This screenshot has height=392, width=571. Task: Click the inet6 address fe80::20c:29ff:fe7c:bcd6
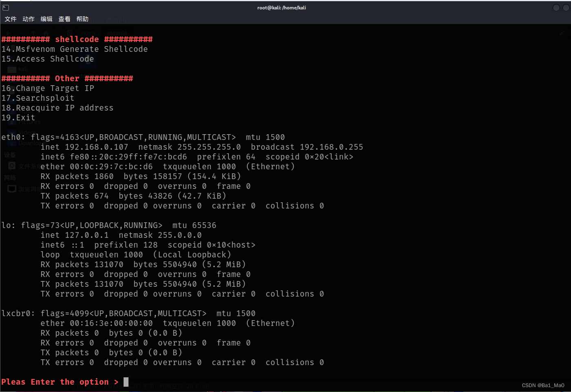(x=128, y=157)
